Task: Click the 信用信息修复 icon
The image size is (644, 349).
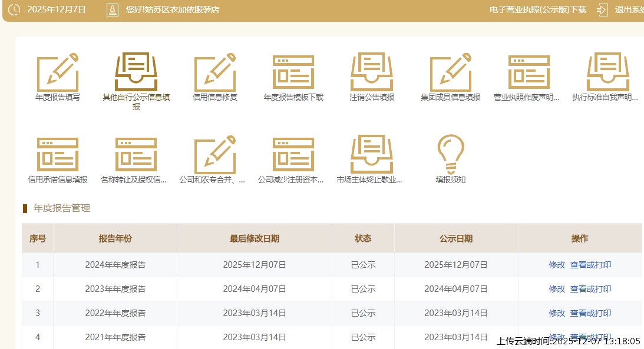Action: coord(215,73)
